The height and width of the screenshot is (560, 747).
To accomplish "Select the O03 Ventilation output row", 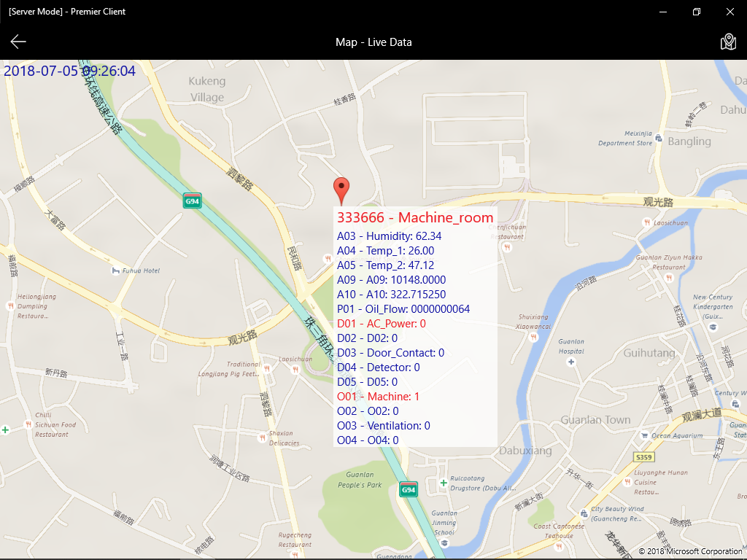I will tap(383, 426).
